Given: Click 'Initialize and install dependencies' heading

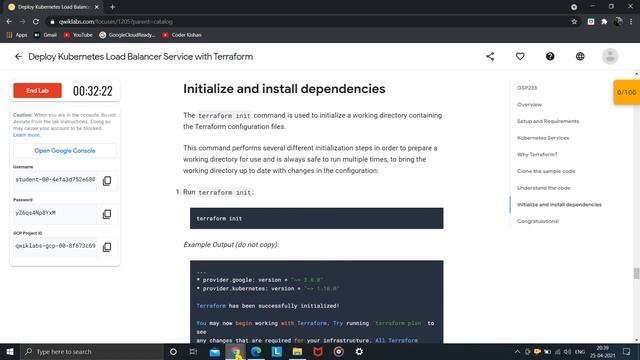Looking at the screenshot, I should point(284,89).
